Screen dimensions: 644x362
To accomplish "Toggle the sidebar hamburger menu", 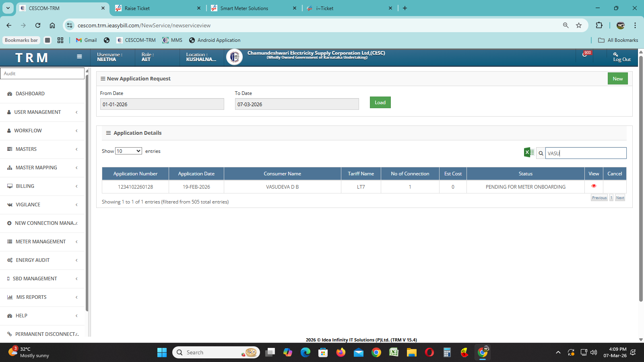I will pos(79,57).
